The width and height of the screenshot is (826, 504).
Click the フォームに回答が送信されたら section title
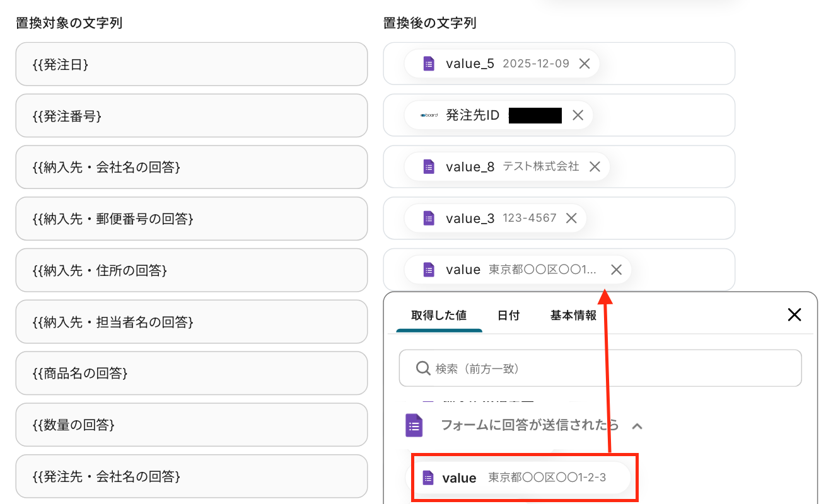[x=530, y=425]
